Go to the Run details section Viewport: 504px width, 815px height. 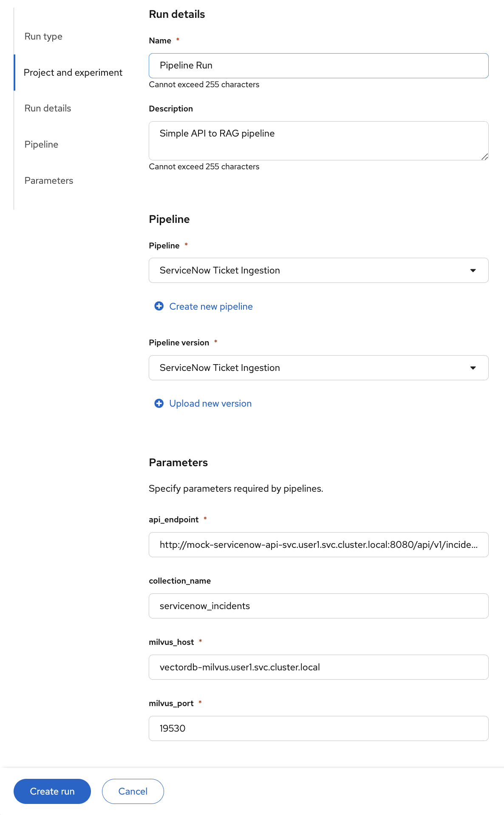[x=48, y=108]
